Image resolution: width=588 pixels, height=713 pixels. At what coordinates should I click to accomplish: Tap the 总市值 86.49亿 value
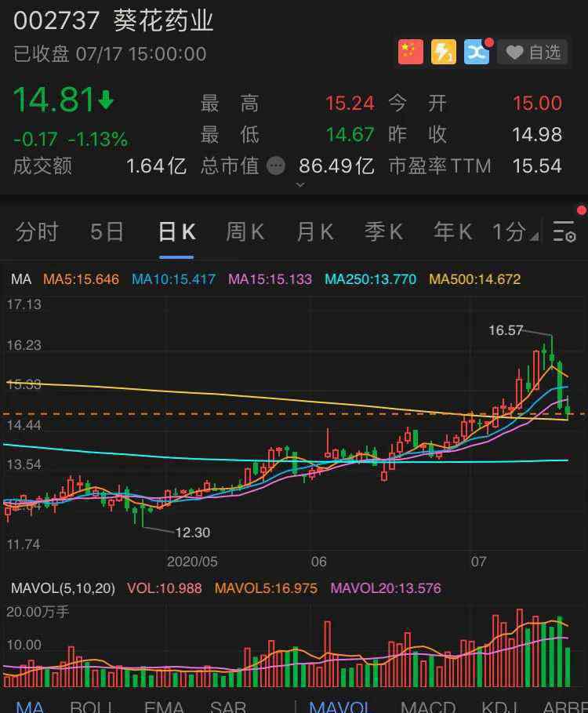(336, 166)
